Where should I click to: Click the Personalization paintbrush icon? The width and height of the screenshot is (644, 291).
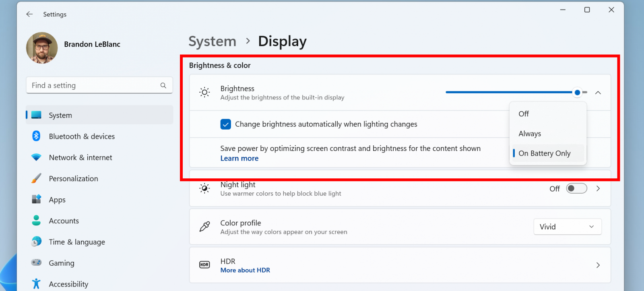[36, 178]
